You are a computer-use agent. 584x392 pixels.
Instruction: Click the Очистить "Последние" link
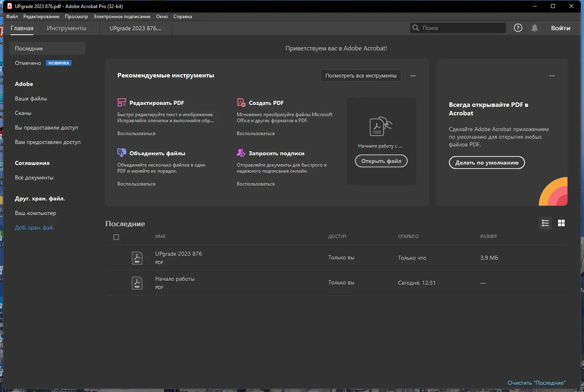click(536, 383)
